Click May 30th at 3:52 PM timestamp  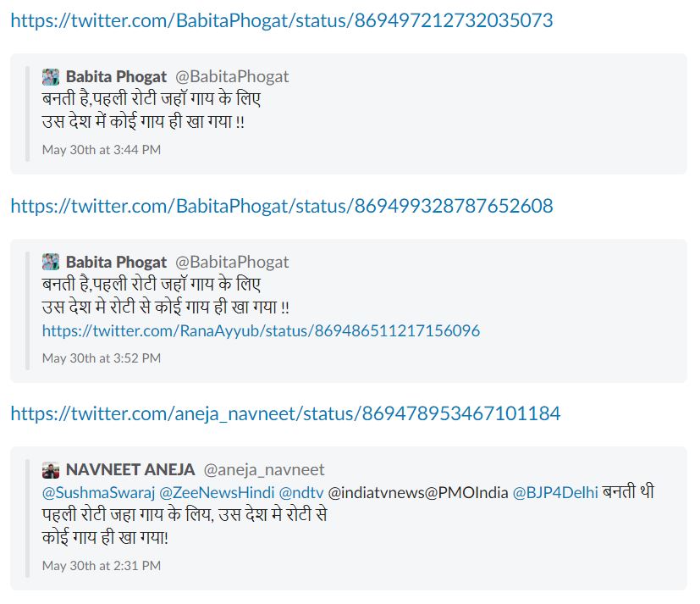[x=102, y=357]
